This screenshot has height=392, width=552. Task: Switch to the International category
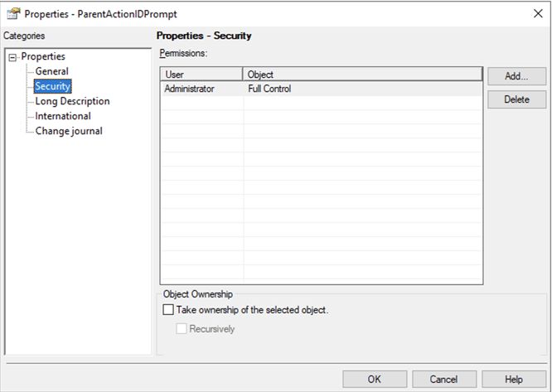(x=63, y=116)
